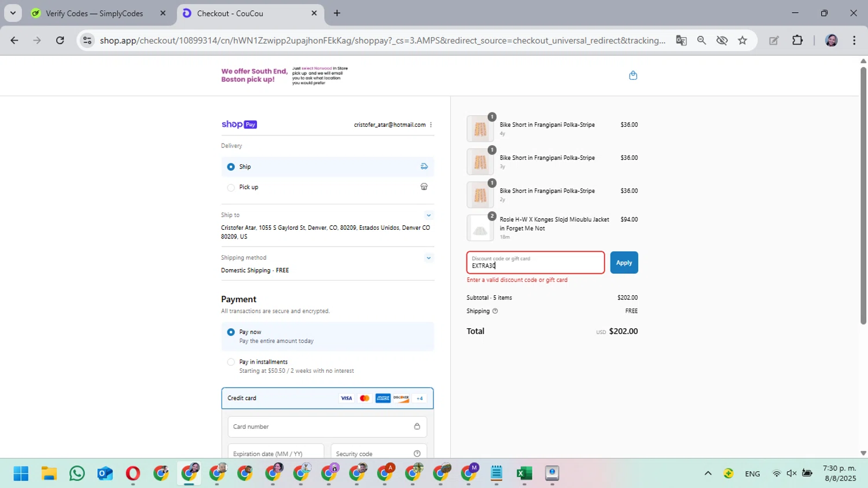Click the Mastercard logo
Screen dimensions: 868x488
pyautogui.click(x=365, y=398)
